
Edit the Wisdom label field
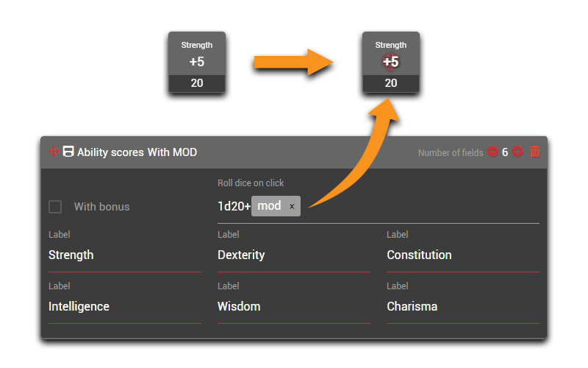(293, 307)
